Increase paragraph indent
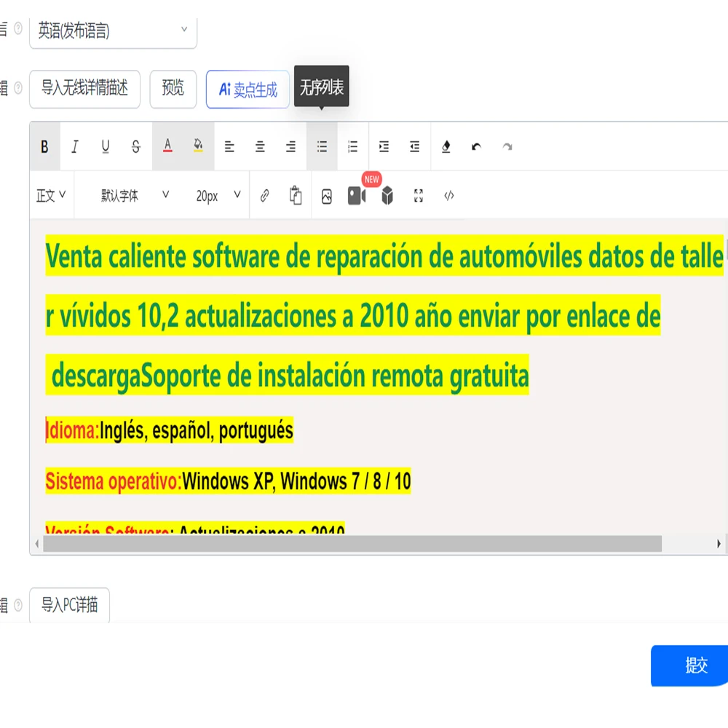728x728 pixels. click(x=384, y=146)
